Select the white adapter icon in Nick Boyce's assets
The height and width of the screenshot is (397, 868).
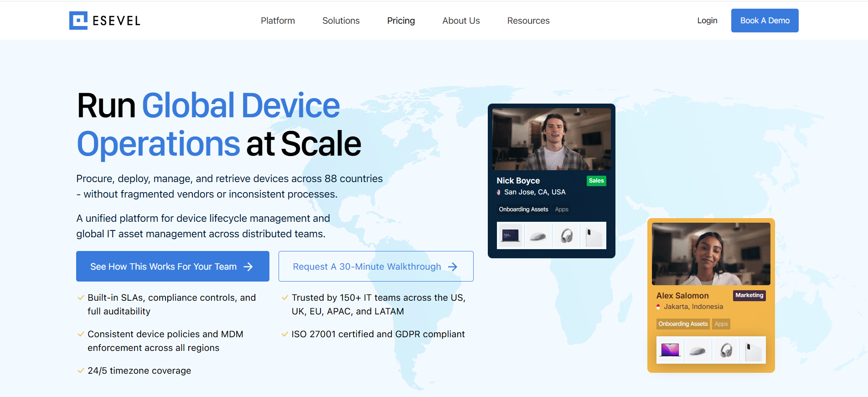(x=594, y=236)
